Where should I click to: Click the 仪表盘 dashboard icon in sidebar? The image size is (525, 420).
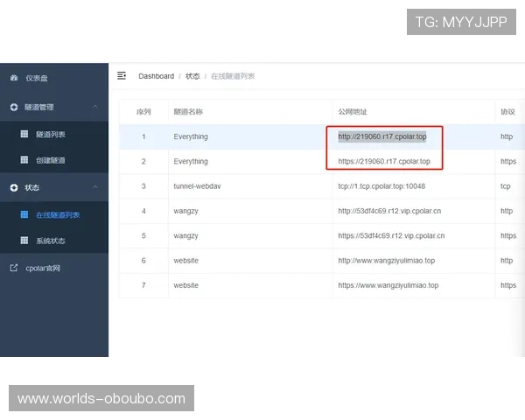pyautogui.click(x=14, y=79)
